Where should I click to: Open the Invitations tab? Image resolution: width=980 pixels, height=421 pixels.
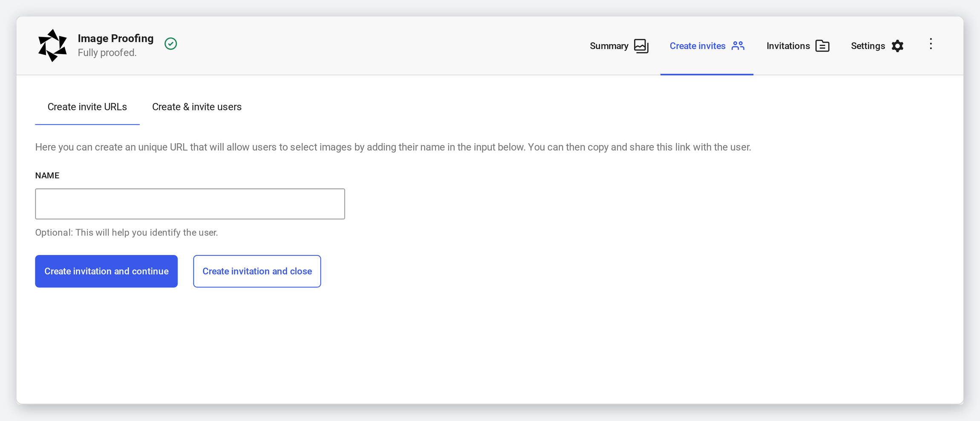point(798,46)
